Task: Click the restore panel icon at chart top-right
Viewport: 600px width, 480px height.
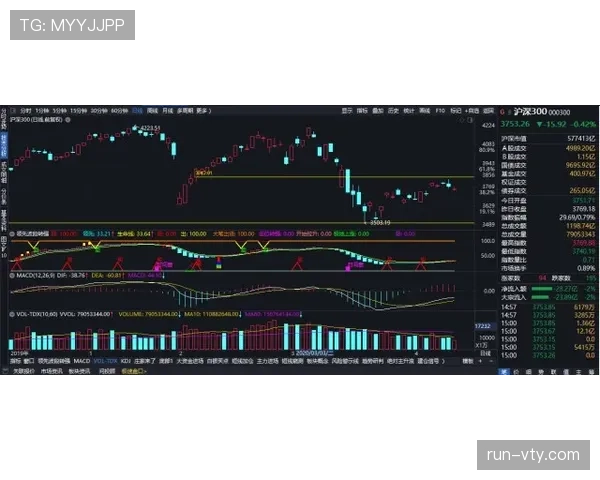Action: pyautogui.click(x=470, y=120)
